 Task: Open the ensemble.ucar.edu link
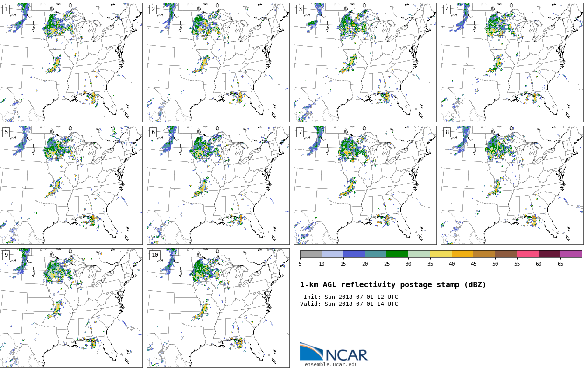pyautogui.click(x=331, y=364)
